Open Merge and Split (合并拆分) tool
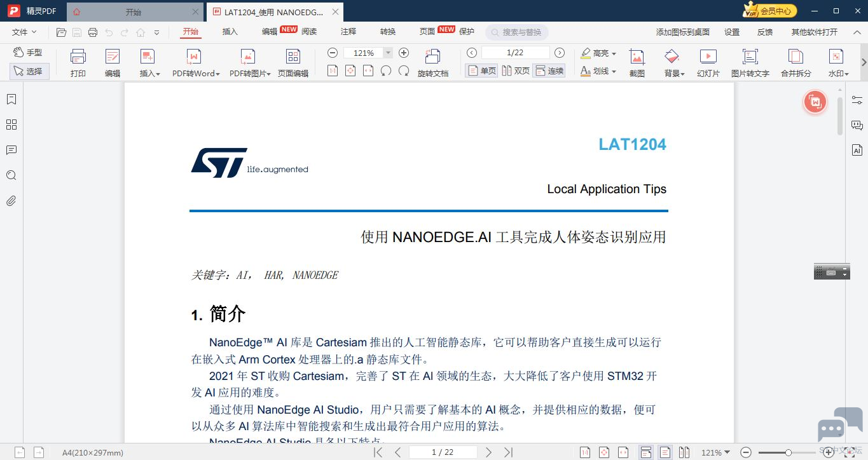Viewport: 868px width, 460px height. pyautogui.click(x=796, y=63)
